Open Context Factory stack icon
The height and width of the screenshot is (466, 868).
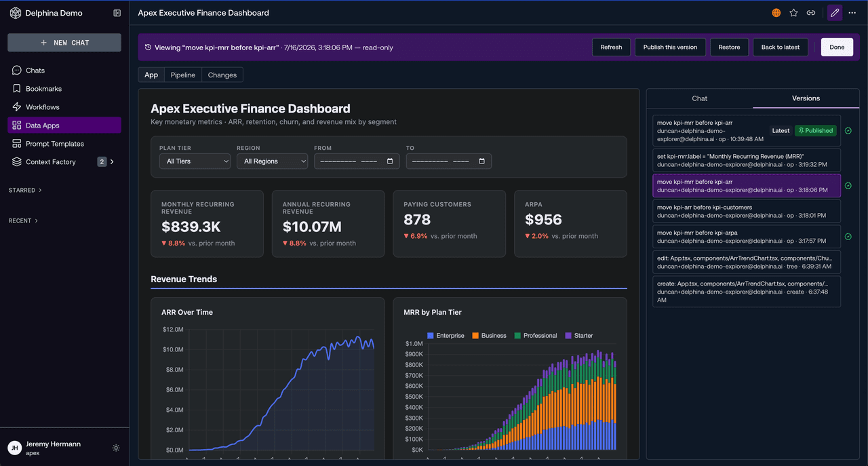tap(17, 161)
